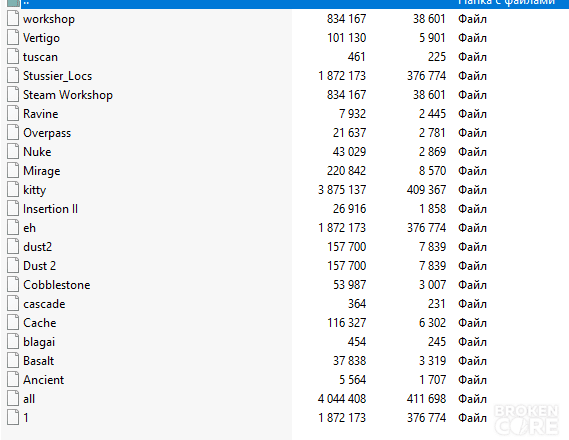Click the file icon beside Nuke
Viewport: 569px width, 440px height.
[13, 152]
